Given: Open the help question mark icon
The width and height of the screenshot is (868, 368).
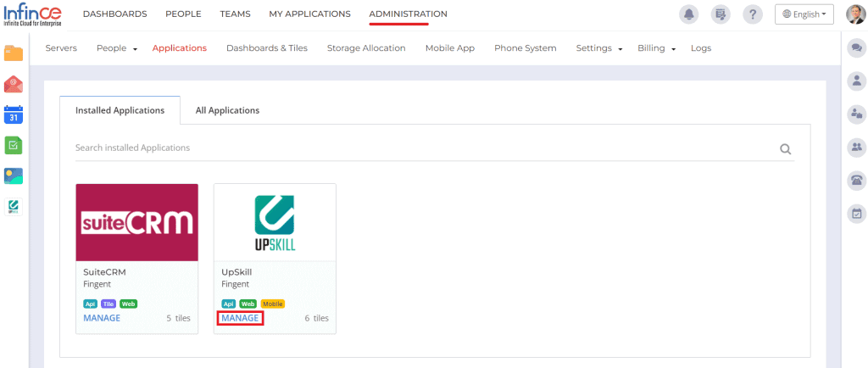Looking at the screenshot, I should pyautogui.click(x=753, y=14).
